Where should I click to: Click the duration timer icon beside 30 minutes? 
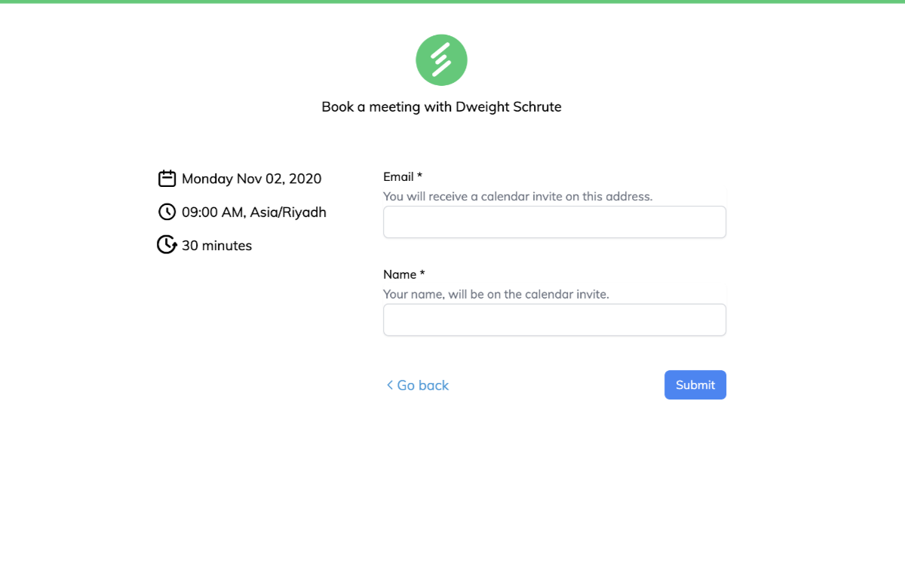pos(167,245)
